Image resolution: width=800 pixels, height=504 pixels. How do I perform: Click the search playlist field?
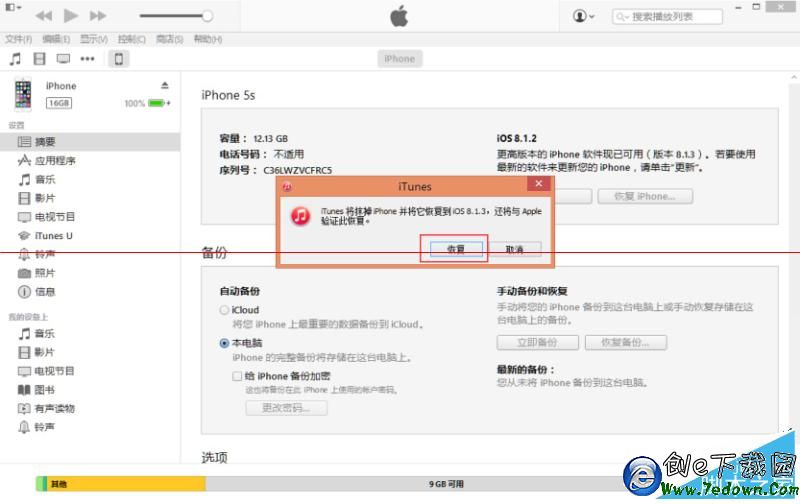pos(667,16)
